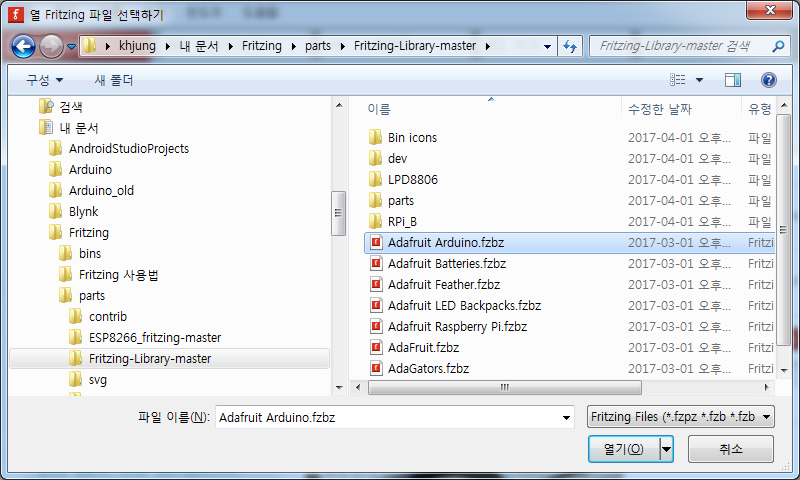Open help with the question mark icon

click(x=768, y=80)
